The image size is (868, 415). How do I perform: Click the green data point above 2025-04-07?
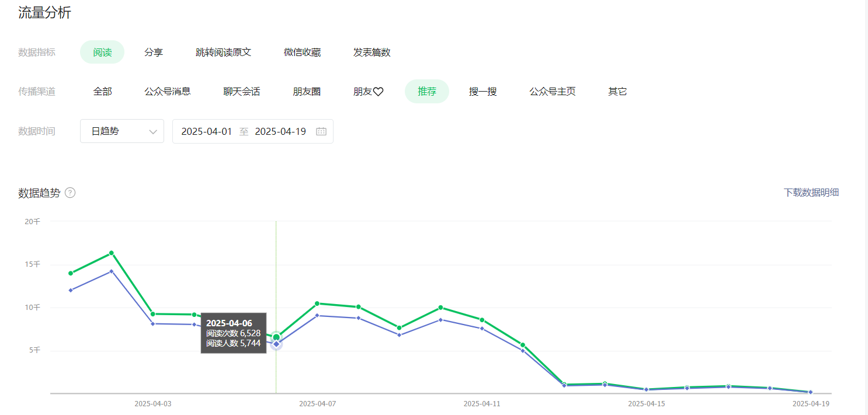(x=317, y=303)
